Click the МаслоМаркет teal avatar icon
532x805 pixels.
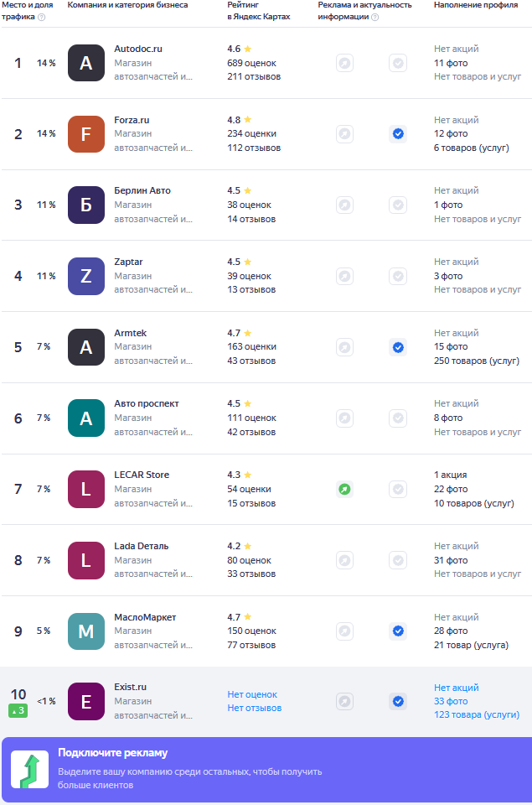85,631
